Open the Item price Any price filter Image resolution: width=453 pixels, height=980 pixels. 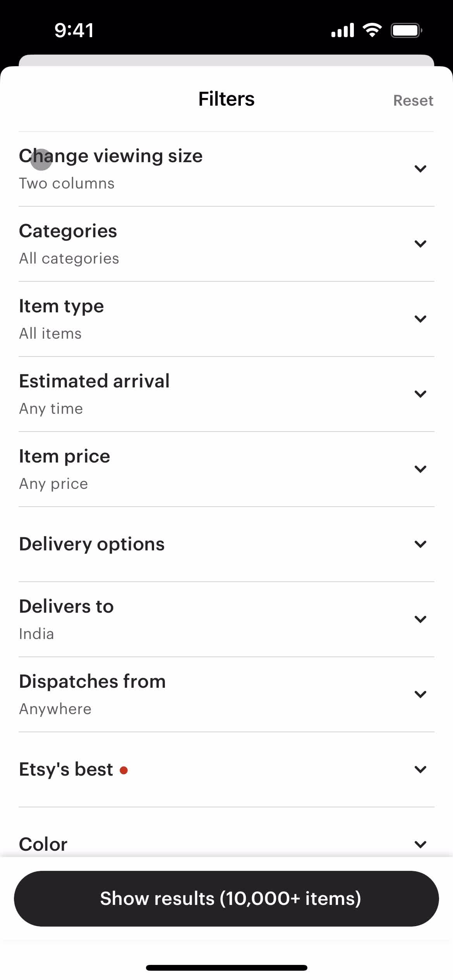(226, 469)
